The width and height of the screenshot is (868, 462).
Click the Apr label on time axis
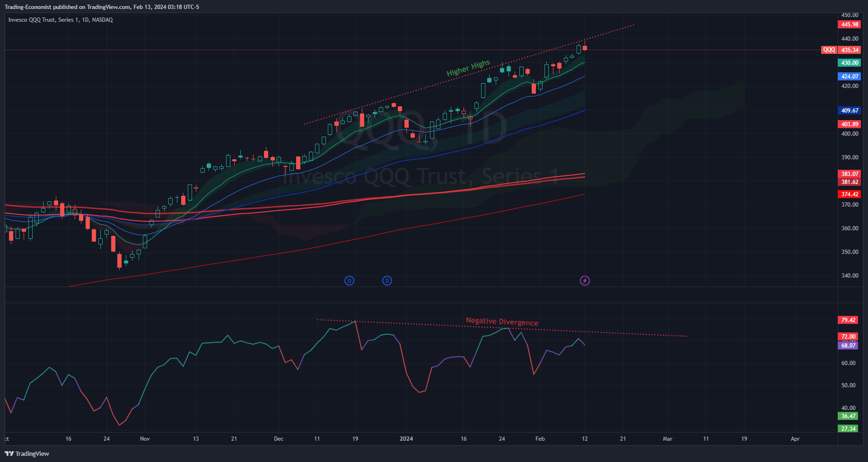[x=795, y=439]
